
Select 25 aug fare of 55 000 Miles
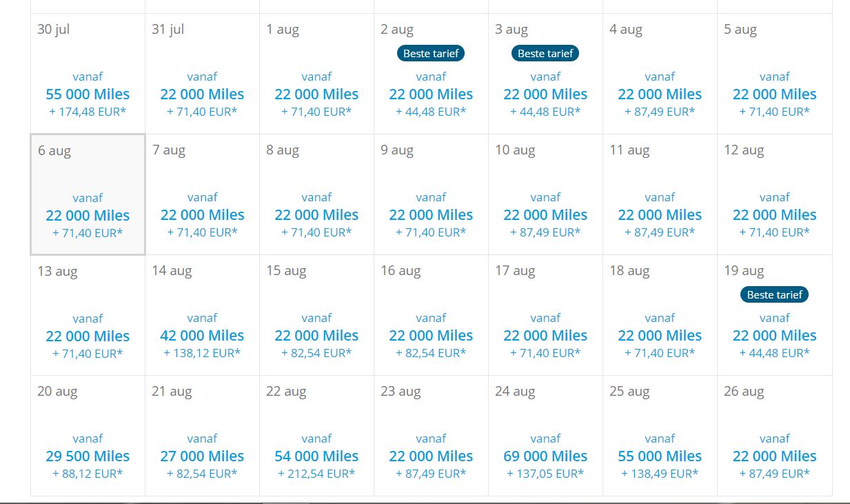coord(660,456)
